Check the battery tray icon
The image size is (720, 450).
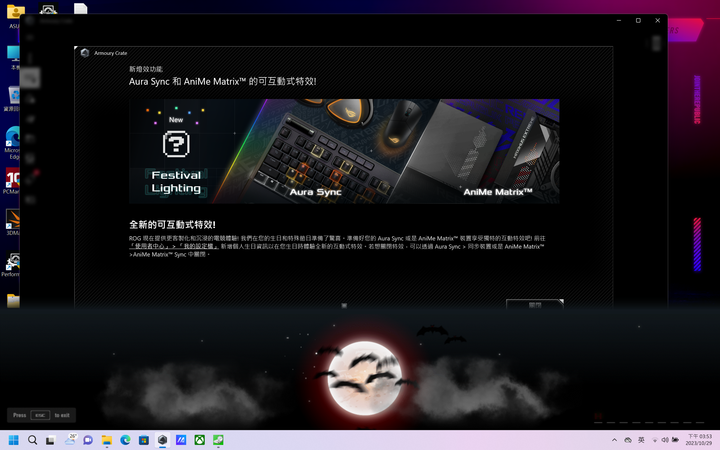point(675,440)
